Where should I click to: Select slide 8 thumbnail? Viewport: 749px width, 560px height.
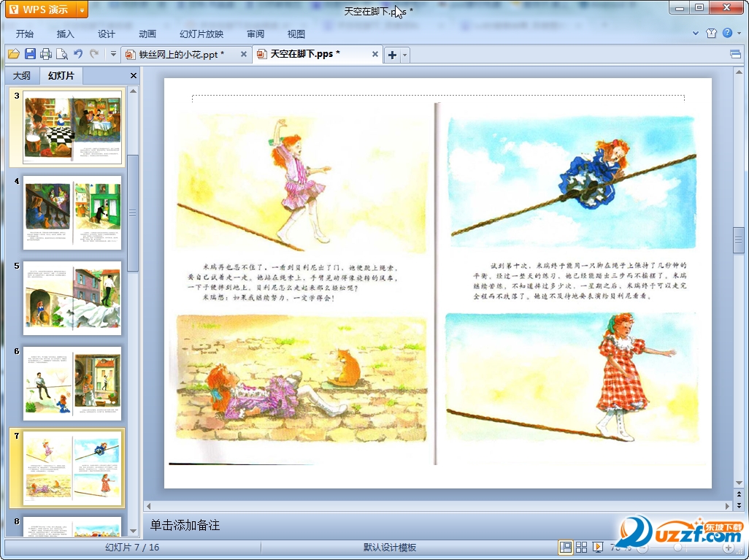coord(72,526)
